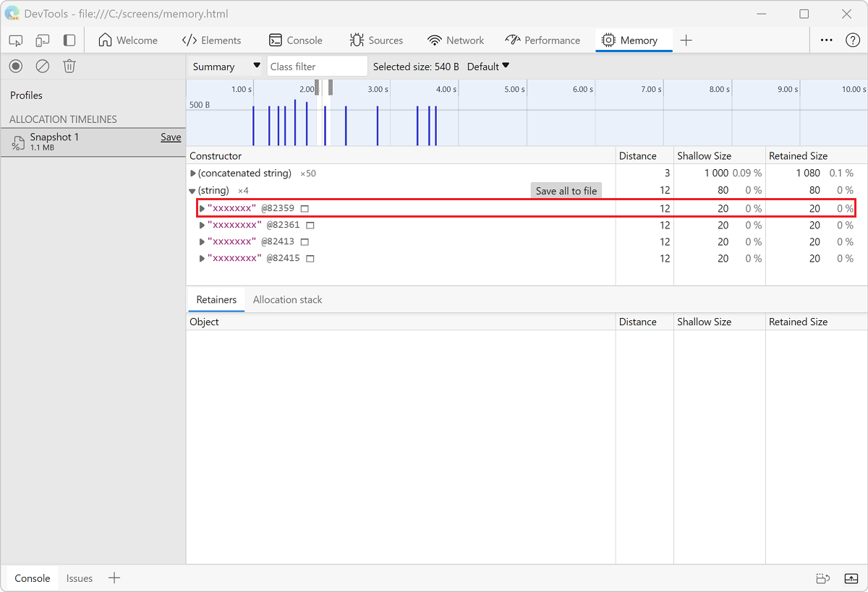Screen dimensions: 868x592
Task: Open the Summary view dropdown
Action: point(226,67)
